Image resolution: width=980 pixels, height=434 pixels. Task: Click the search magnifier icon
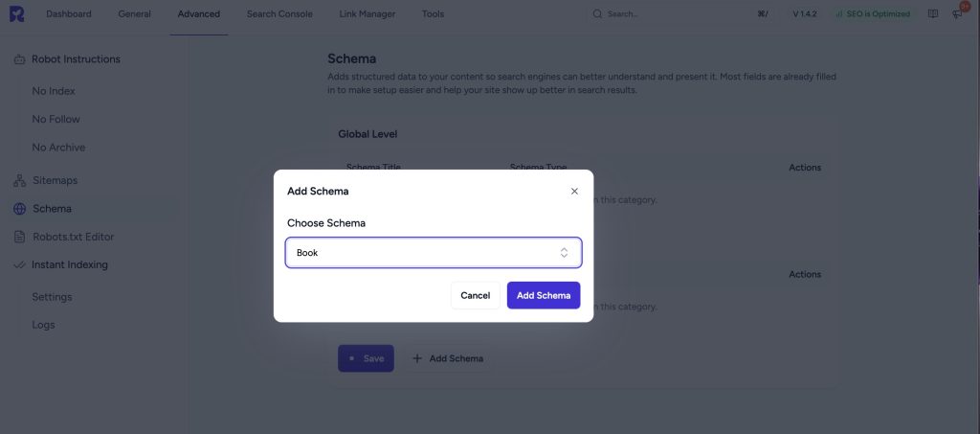tap(598, 14)
